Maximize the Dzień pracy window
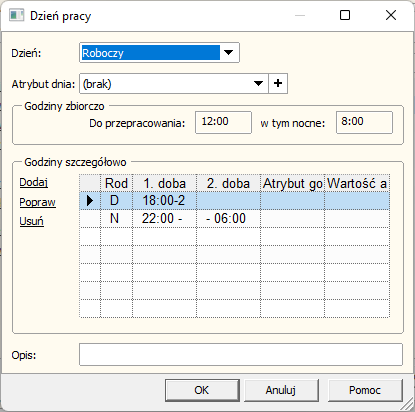Image resolution: width=415 pixels, height=412 pixels. (345, 15)
